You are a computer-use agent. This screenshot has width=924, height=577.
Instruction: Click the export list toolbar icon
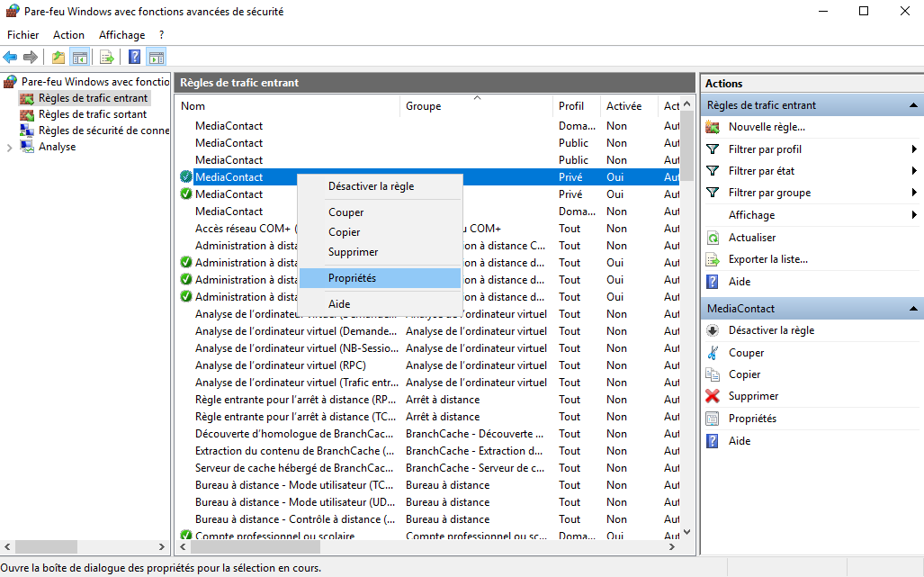click(107, 58)
